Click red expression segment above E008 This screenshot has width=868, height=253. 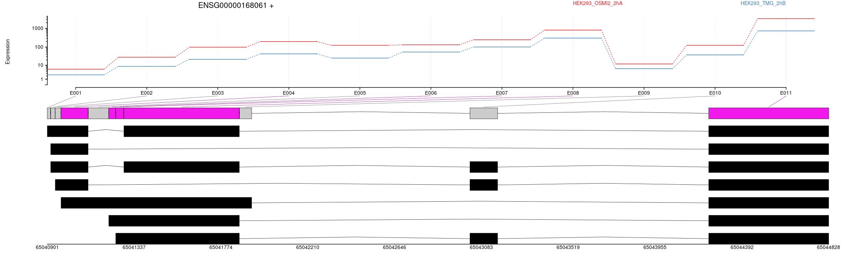pos(573,30)
